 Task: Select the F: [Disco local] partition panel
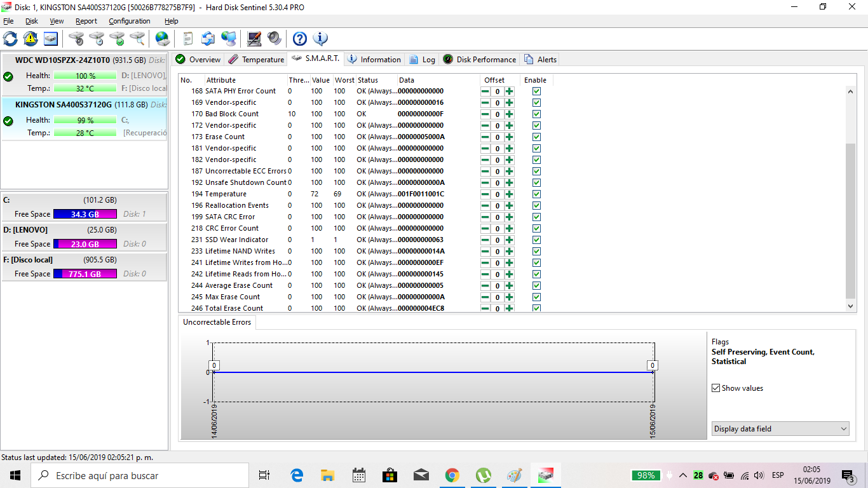[84, 266]
